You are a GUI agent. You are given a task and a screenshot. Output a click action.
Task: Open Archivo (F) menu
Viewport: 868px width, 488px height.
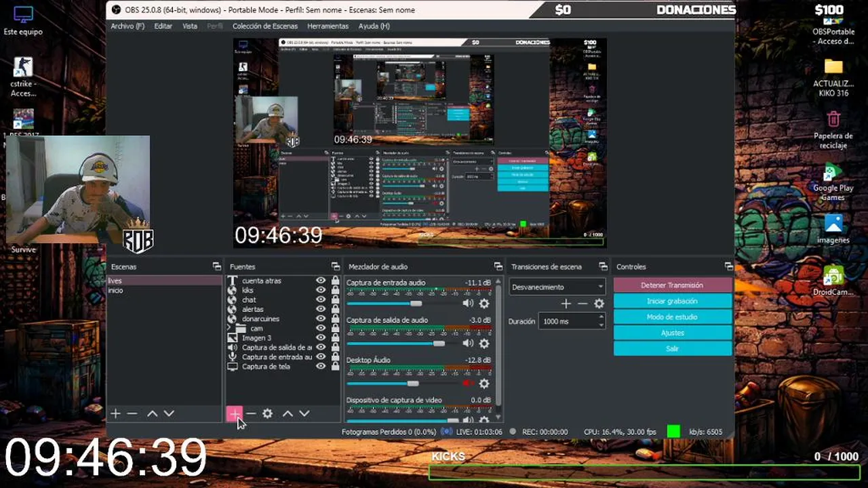coord(127,26)
